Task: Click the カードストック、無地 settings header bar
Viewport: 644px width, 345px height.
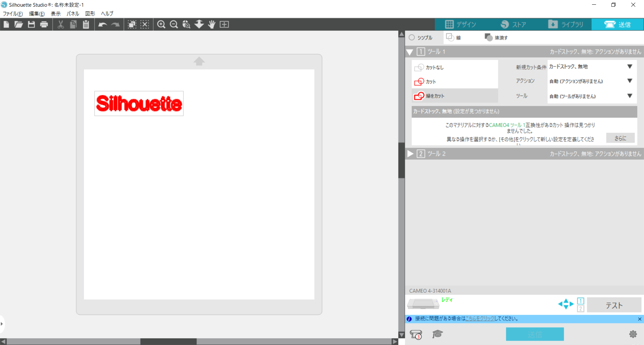Action: tap(524, 112)
